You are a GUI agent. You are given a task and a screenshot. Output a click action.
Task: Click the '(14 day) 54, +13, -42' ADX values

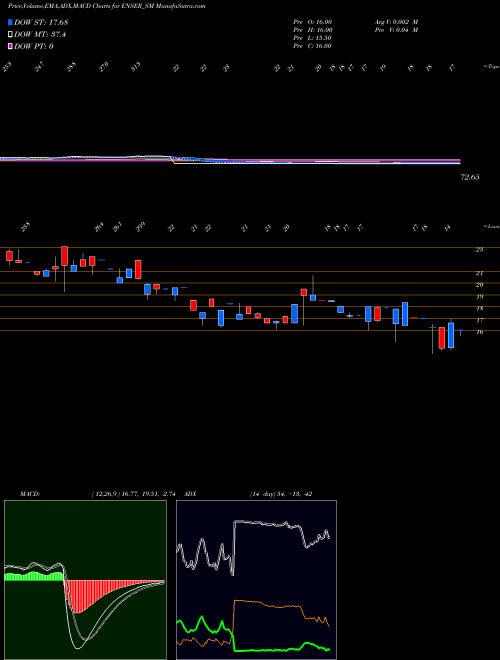[x=280, y=494]
